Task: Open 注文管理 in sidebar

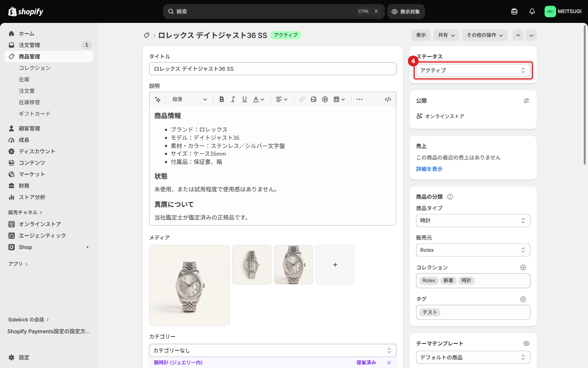Action: (x=49, y=45)
